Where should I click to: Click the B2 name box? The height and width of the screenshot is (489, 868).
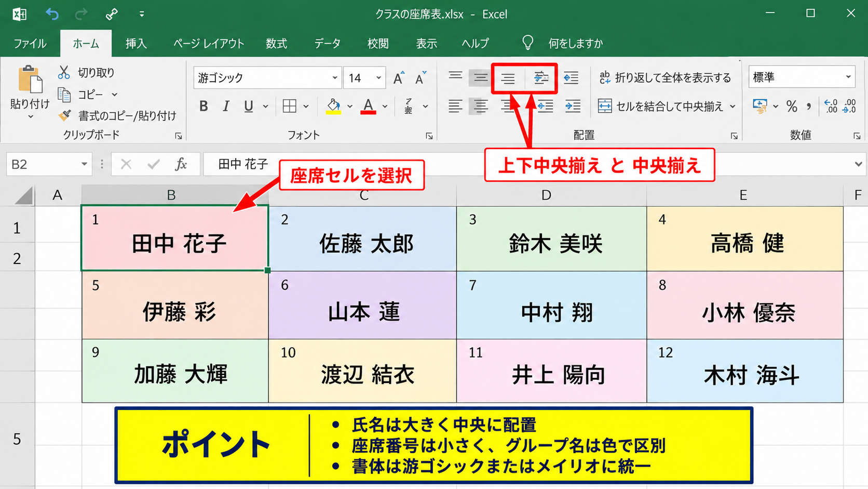(x=49, y=164)
